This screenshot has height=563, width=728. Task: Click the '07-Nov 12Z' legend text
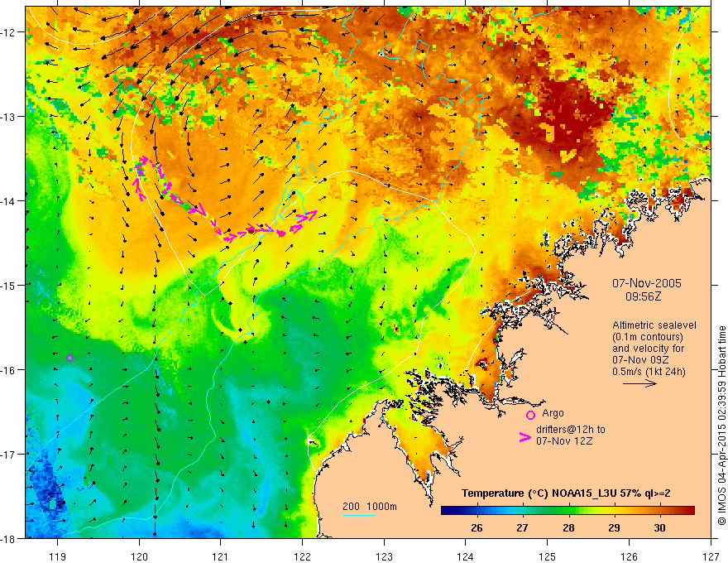564,440
